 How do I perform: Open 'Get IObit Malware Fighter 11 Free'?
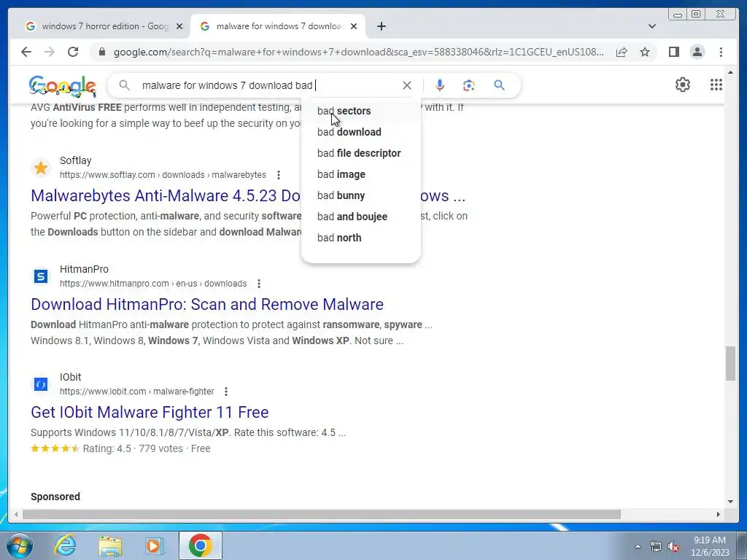pyautogui.click(x=150, y=412)
